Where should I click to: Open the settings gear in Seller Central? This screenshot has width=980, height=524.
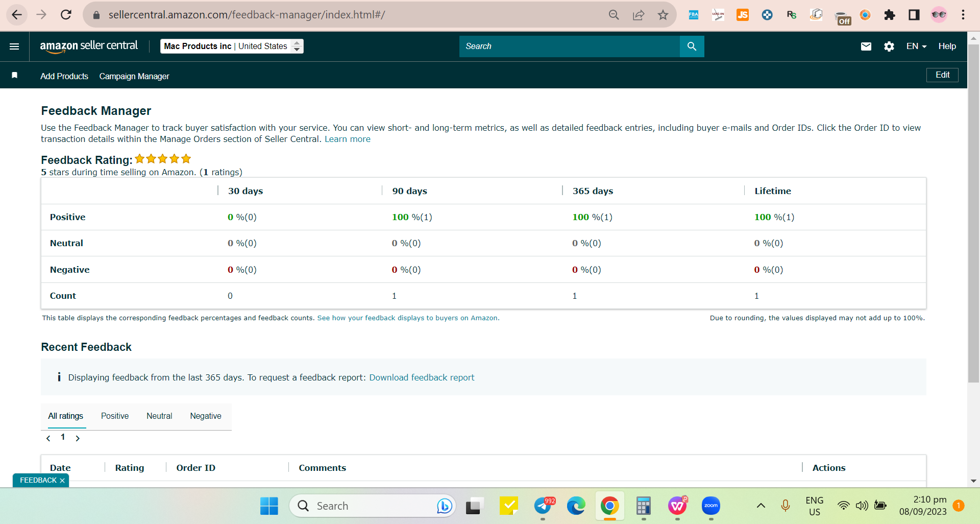click(x=889, y=46)
